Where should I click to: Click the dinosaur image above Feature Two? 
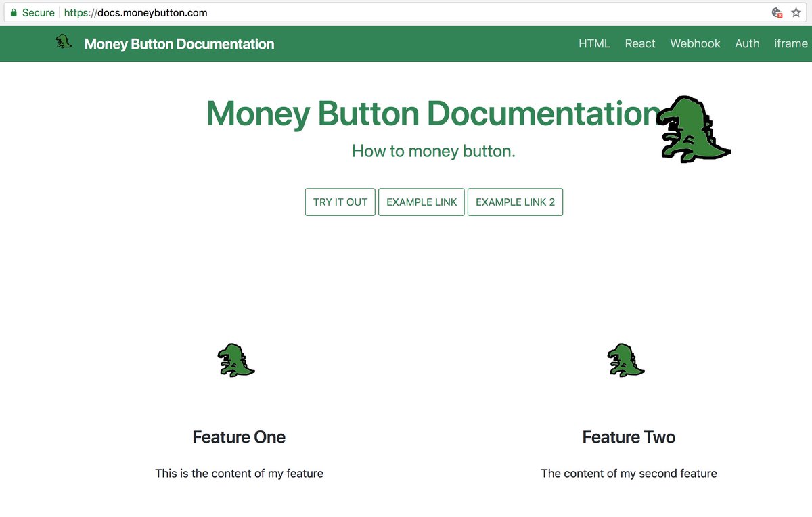[x=626, y=360]
